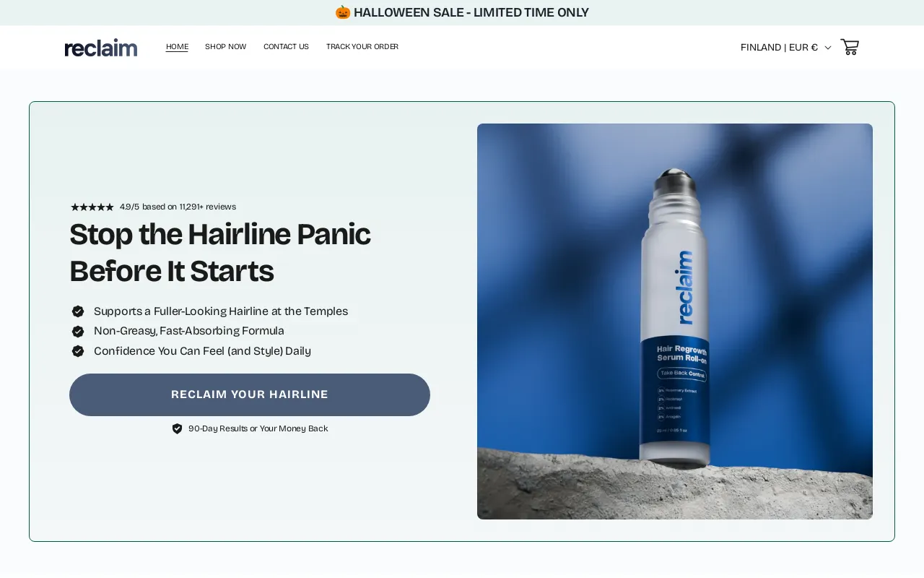This screenshot has height=578, width=924.
Task: Expand the Finland EUR € country selector
Action: pyautogui.click(x=785, y=47)
